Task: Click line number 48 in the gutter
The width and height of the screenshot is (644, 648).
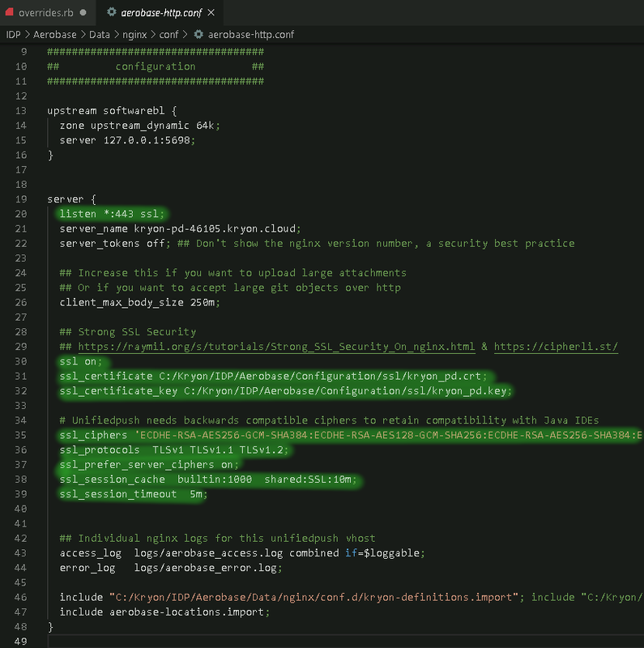Action: point(21,626)
